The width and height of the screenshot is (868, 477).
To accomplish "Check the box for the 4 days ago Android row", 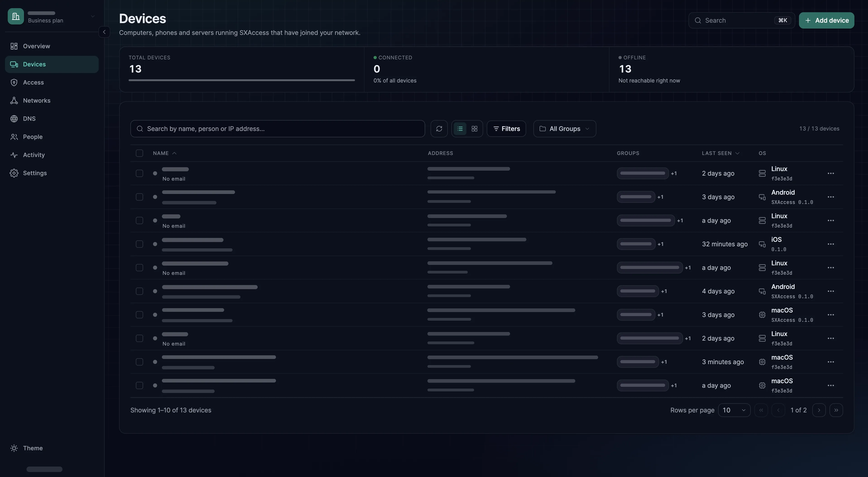I will click(139, 291).
